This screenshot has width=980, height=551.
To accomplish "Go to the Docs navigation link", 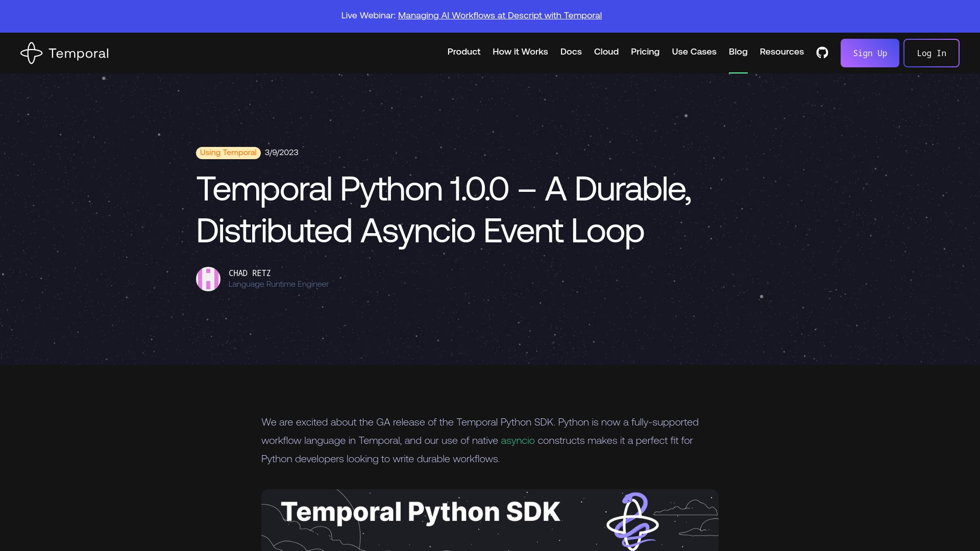I will 571,52.
